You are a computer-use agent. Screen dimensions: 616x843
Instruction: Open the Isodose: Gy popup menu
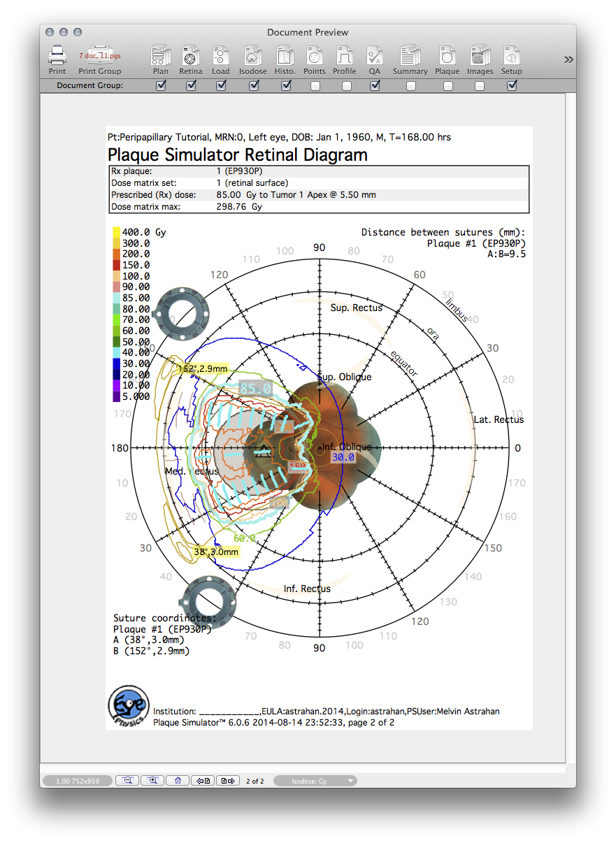(315, 781)
